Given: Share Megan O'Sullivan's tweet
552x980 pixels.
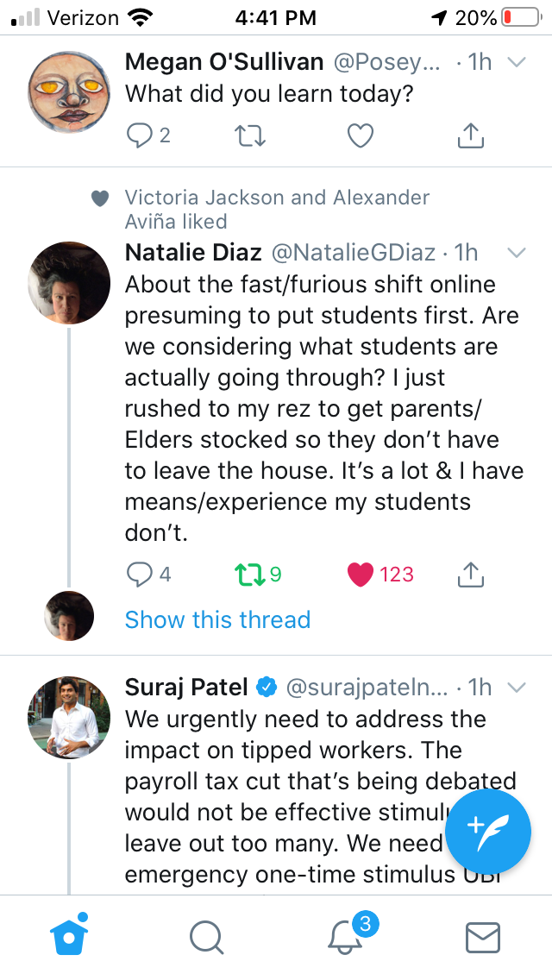Looking at the screenshot, I should (470, 135).
